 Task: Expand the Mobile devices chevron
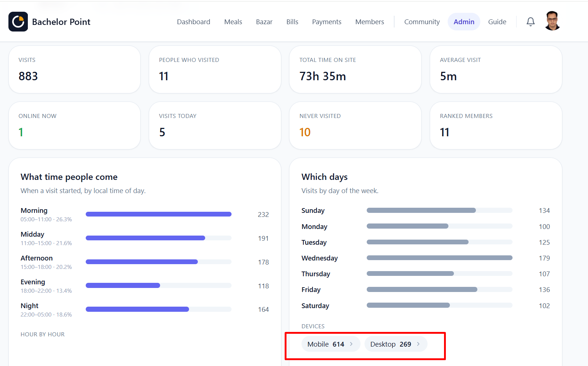[x=351, y=344]
